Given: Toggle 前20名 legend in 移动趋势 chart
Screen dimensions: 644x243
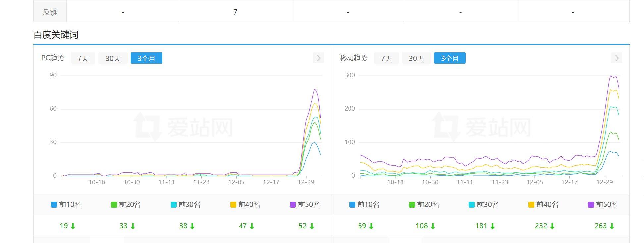Looking at the screenshot, I should pyautogui.click(x=424, y=205).
